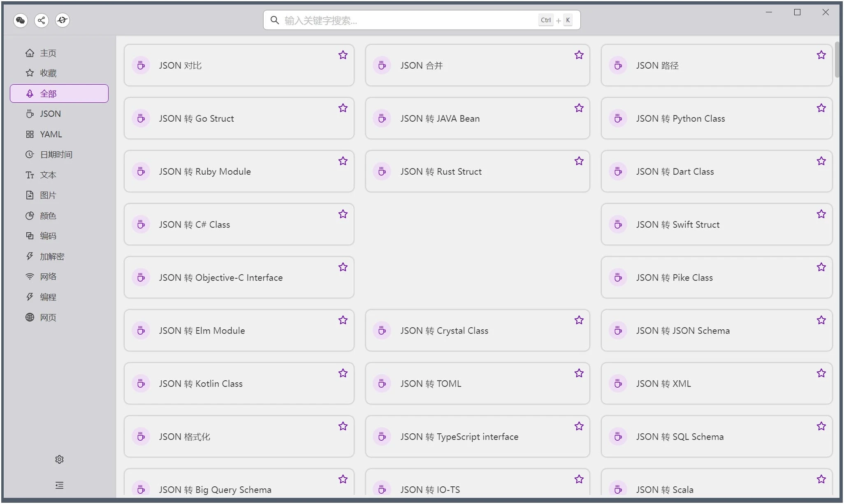This screenshot has height=504, width=844.
Task: Toggle favorite star on JSON 转 JAVA Bean
Action: tap(579, 108)
